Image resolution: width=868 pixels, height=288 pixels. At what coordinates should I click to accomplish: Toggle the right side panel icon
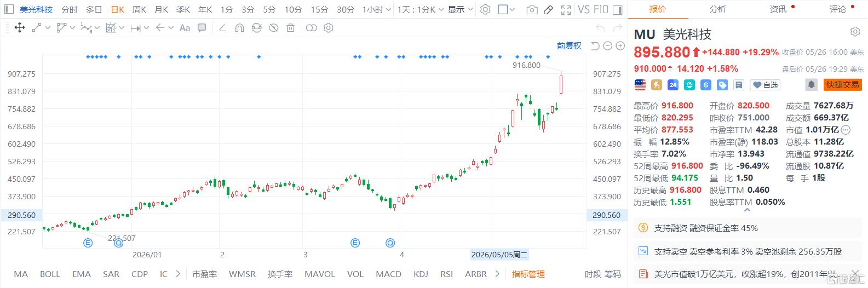[618, 9]
